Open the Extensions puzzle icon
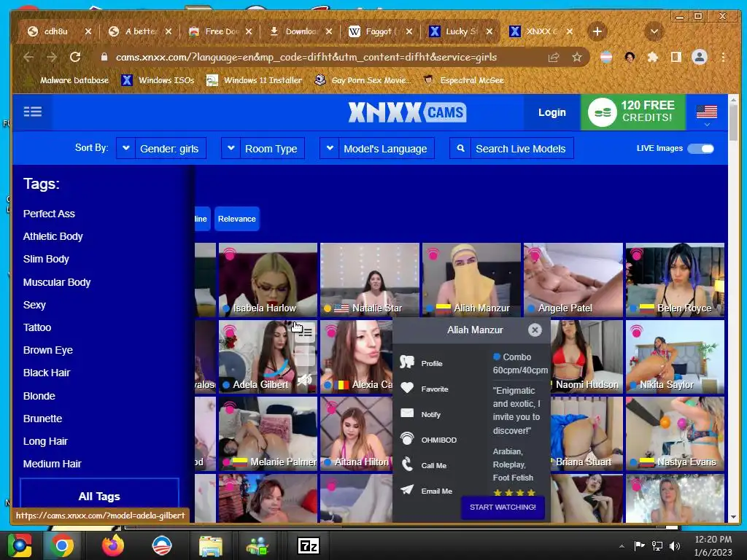 tap(653, 57)
